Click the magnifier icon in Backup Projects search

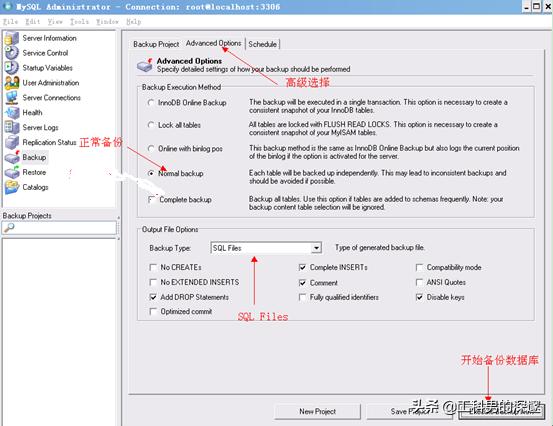[x=9, y=228]
